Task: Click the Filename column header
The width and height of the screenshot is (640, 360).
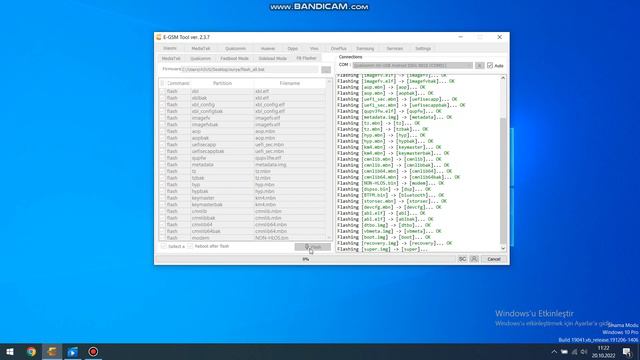Action: click(289, 83)
